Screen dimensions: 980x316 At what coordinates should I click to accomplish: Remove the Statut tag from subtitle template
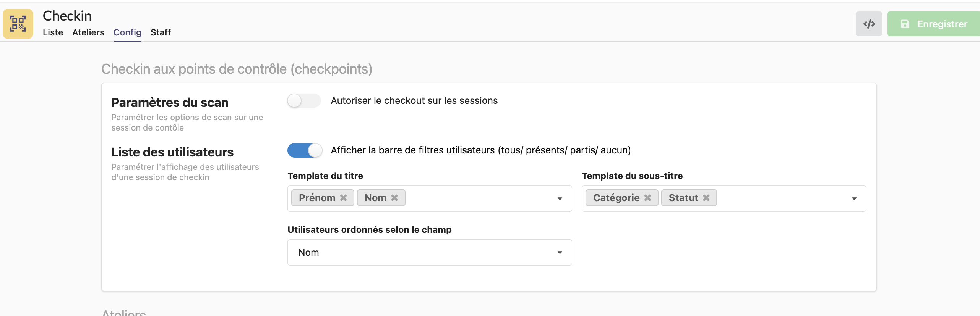[x=706, y=198]
